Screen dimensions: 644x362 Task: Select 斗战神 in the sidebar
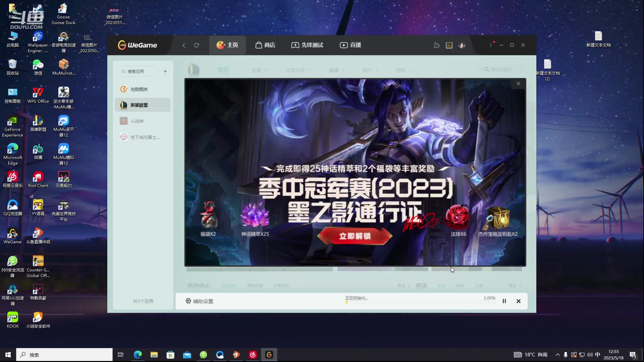coord(143,121)
